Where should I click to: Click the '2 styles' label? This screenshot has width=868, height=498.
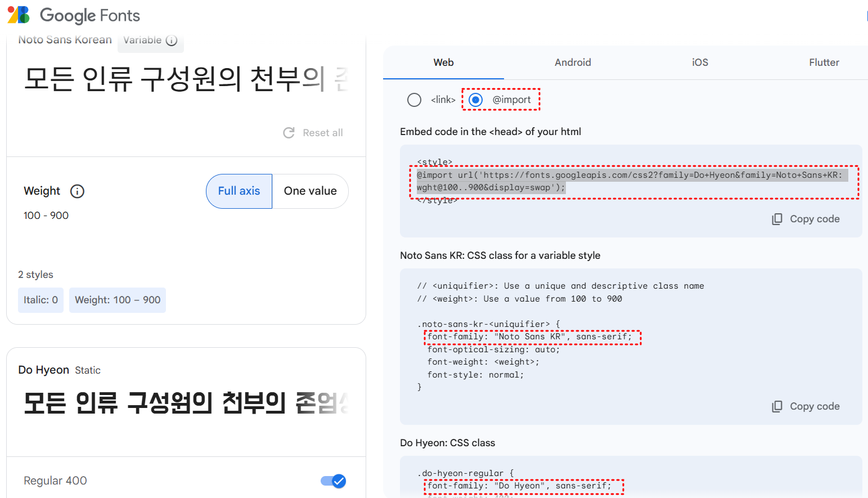click(x=35, y=275)
